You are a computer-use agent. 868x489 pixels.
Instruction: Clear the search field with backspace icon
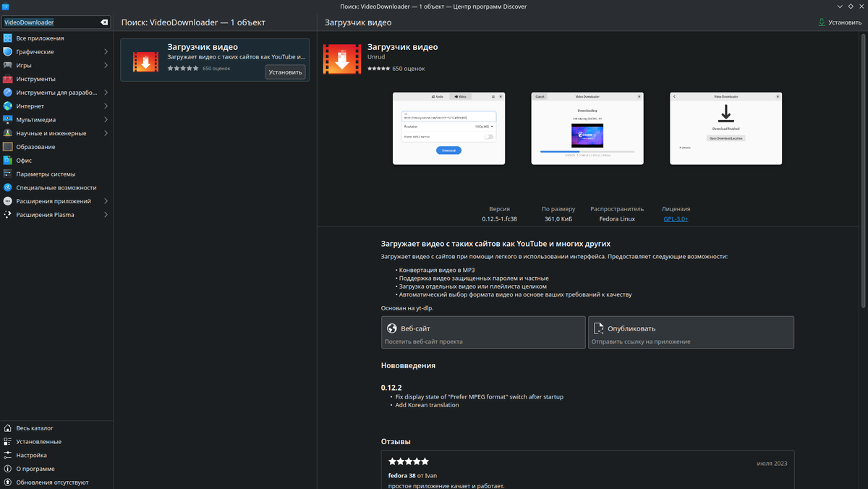(x=104, y=22)
